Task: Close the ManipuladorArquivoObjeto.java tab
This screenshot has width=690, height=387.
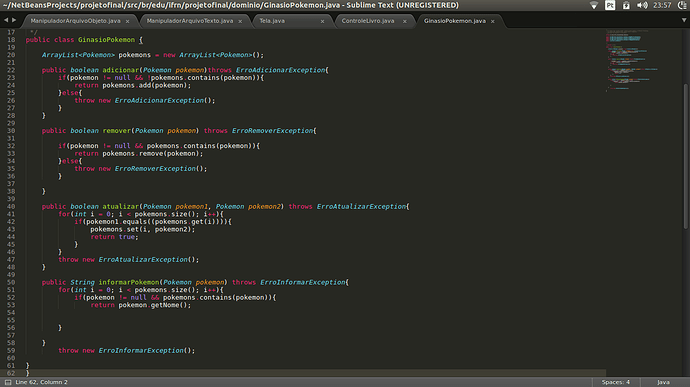Action: coord(128,21)
